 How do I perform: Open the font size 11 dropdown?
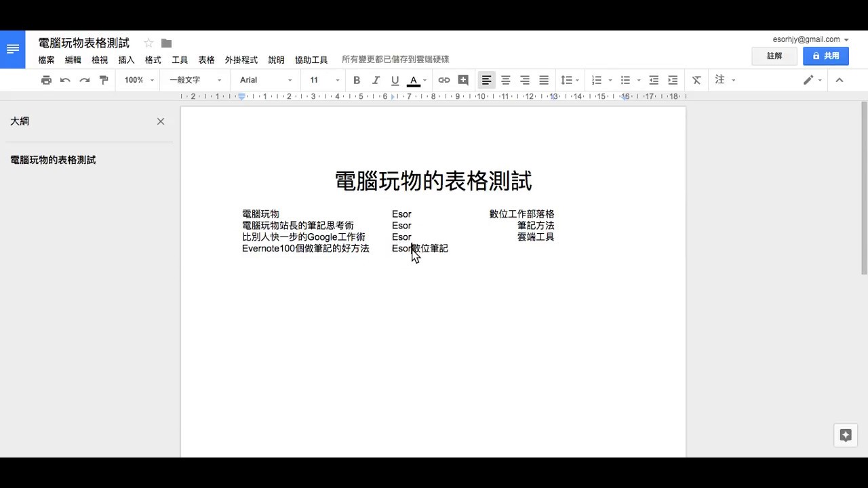pyautogui.click(x=325, y=80)
